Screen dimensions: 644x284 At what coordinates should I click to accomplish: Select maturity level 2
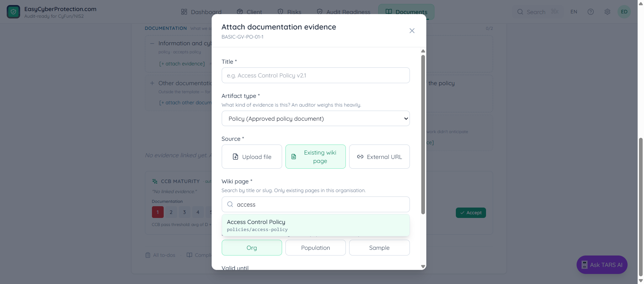tap(171, 212)
